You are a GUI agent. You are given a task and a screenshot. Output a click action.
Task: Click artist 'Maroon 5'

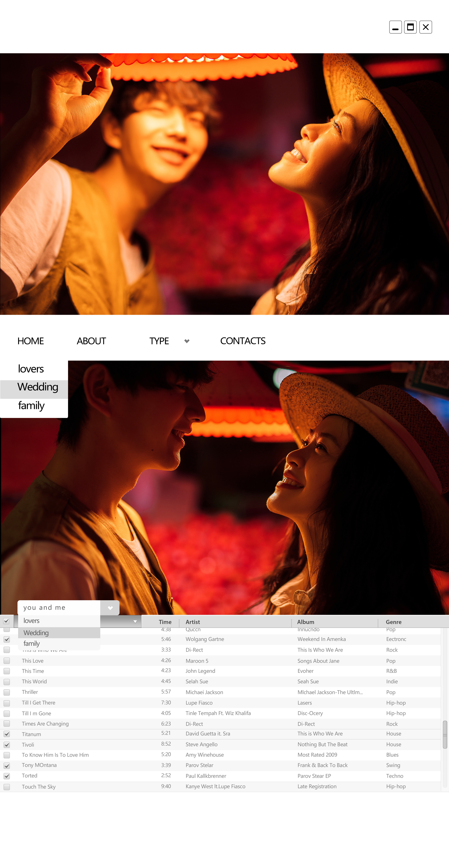click(197, 661)
